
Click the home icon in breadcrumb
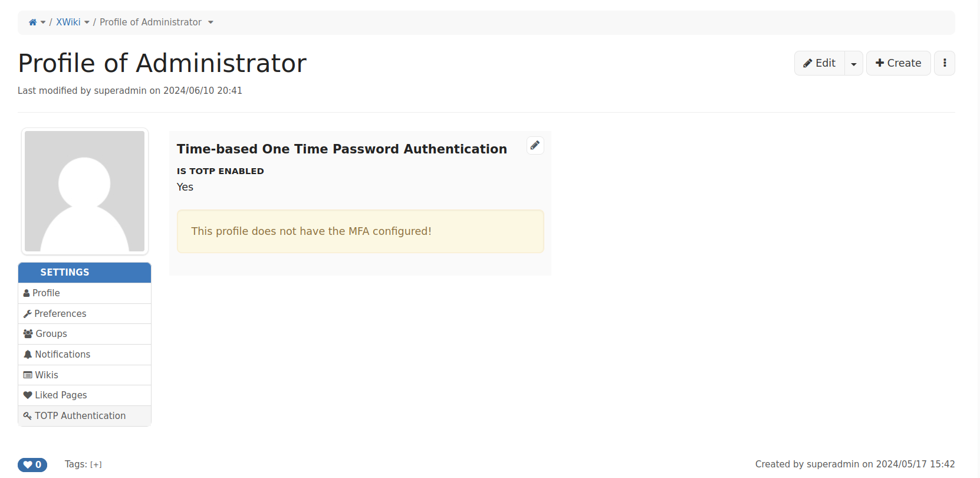pyautogui.click(x=32, y=22)
